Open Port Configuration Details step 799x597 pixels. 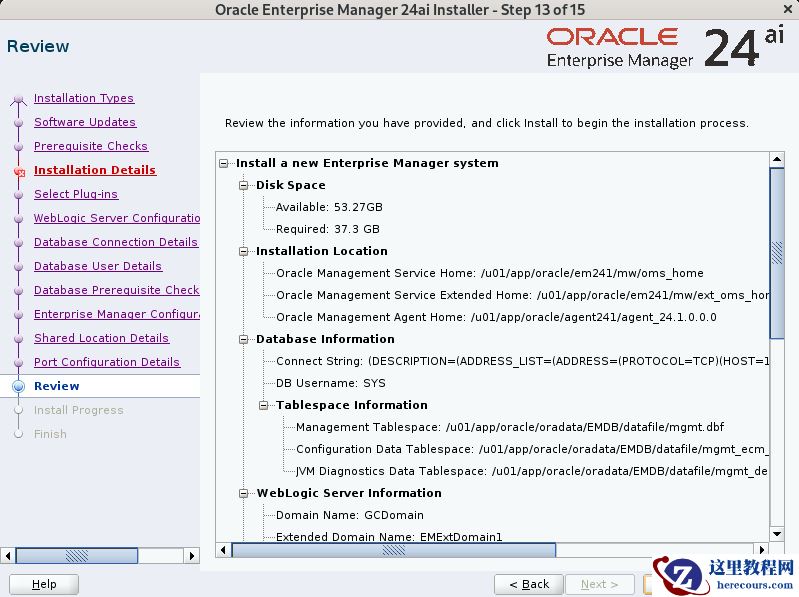coord(106,361)
